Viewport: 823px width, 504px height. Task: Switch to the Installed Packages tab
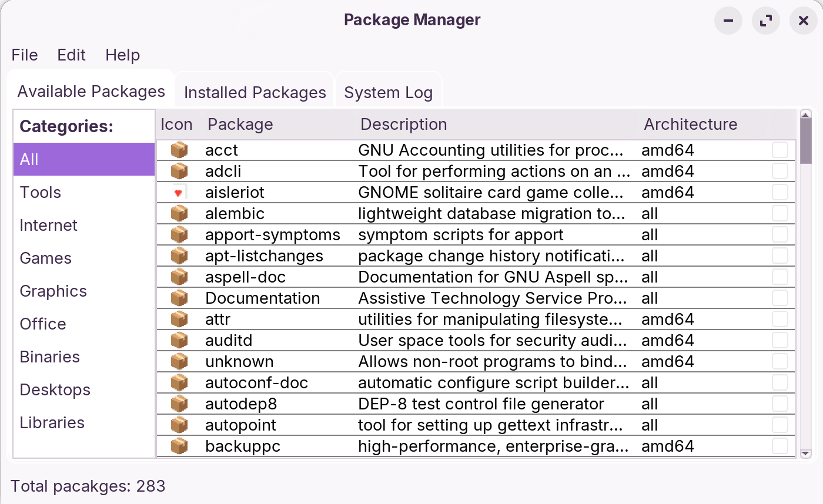point(255,92)
